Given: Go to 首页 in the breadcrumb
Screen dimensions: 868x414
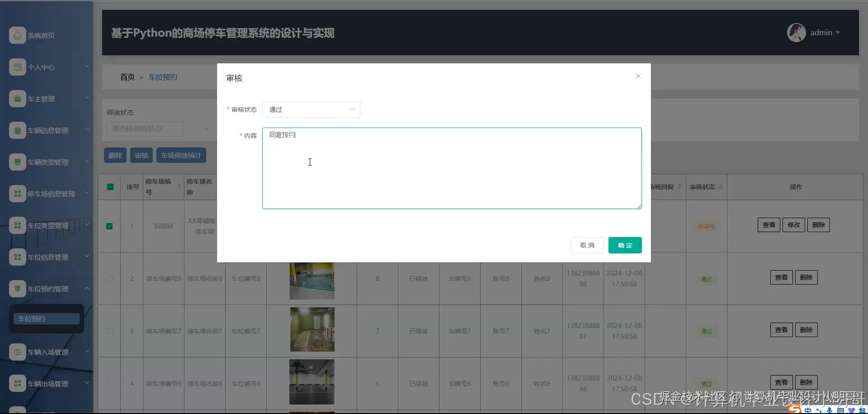Looking at the screenshot, I should click(x=127, y=77).
